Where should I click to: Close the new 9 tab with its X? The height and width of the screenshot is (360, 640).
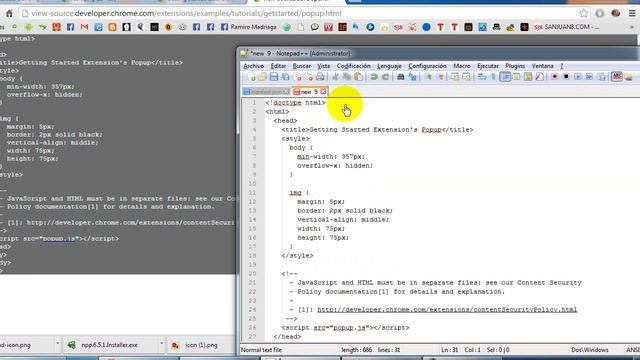323,91
